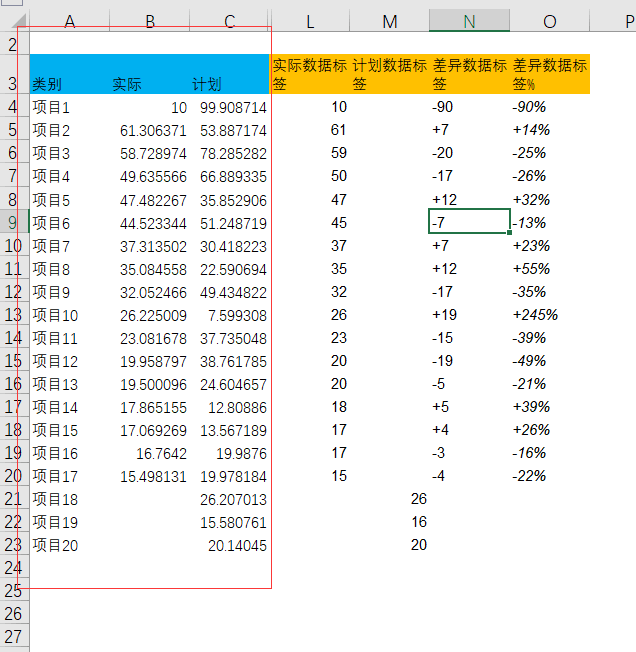The height and width of the screenshot is (652, 636).
Task: Click the 差异数据标签% header cell
Action: click(x=550, y=74)
